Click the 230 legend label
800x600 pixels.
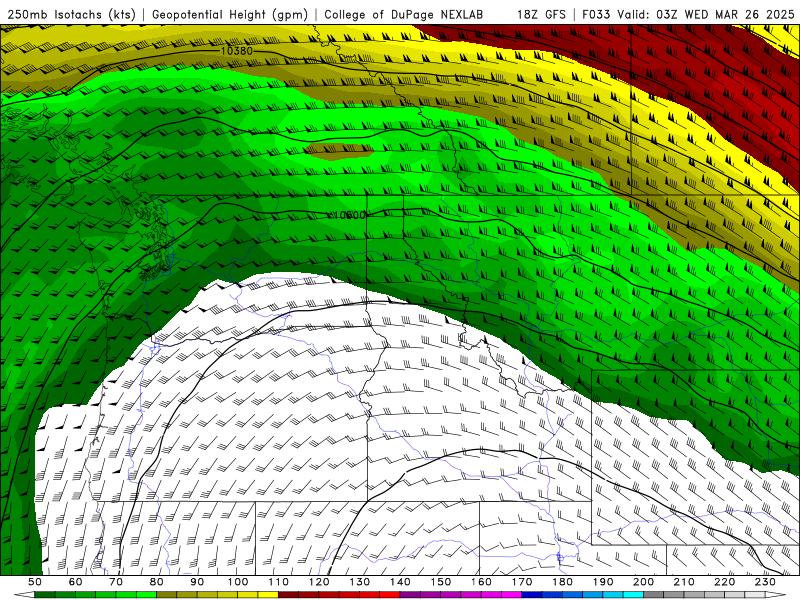pos(765,582)
